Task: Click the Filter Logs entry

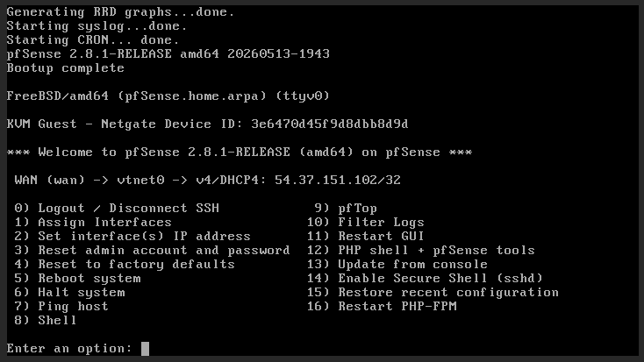Action: [366, 222]
